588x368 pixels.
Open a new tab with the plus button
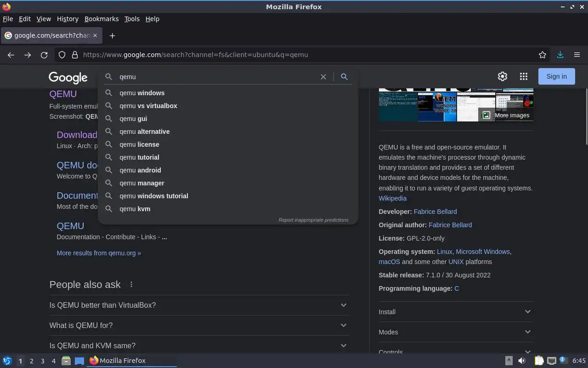(112, 35)
